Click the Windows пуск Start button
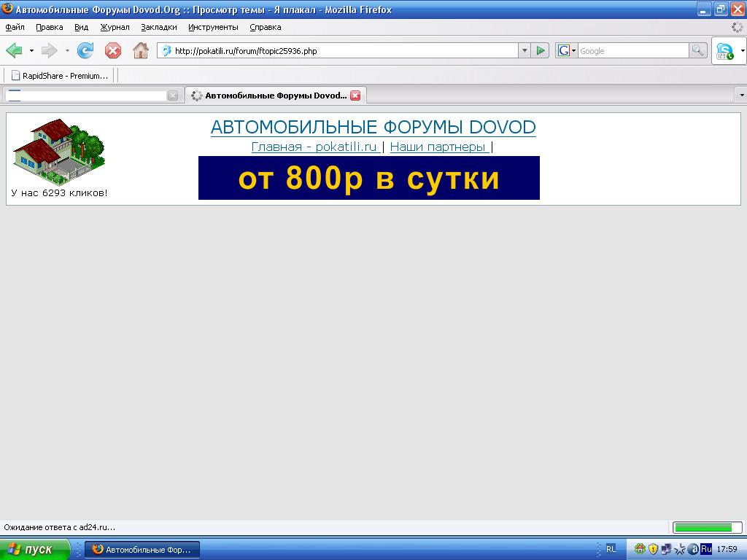The image size is (747, 560). (35, 549)
